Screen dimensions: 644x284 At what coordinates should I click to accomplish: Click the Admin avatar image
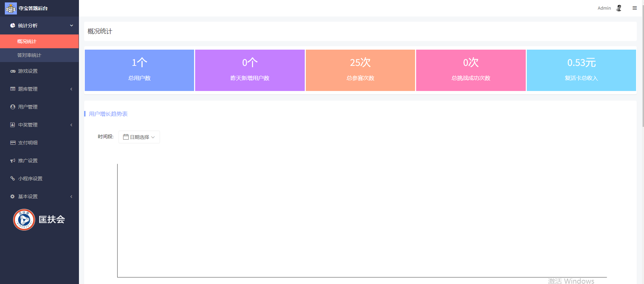coord(619,8)
